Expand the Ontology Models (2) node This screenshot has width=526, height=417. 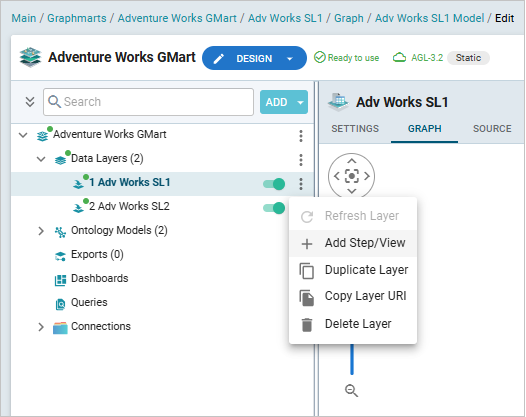[41, 231]
